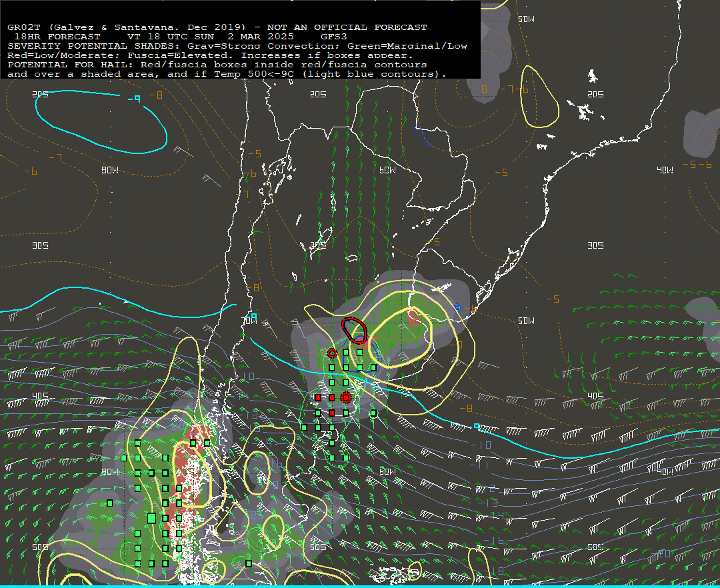Click the 'SEVERITY POTENTIAL SHADES' legend line
This screenshot has width=720, height=588.
coord(237,46)
